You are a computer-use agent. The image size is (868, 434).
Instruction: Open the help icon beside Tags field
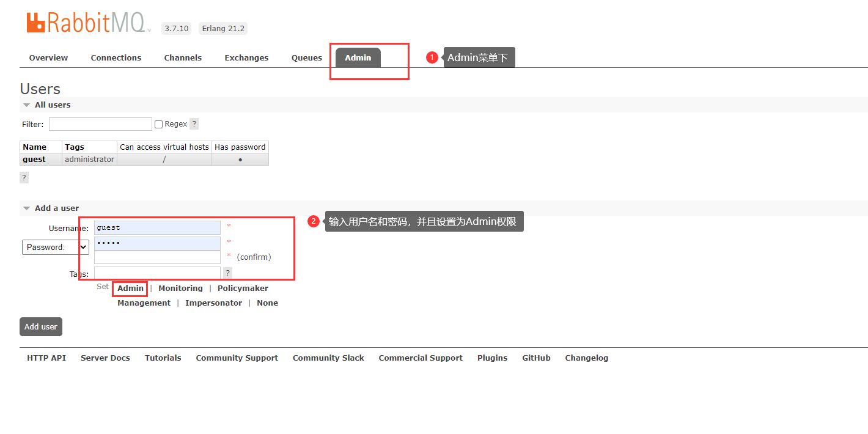pos(227,273)
